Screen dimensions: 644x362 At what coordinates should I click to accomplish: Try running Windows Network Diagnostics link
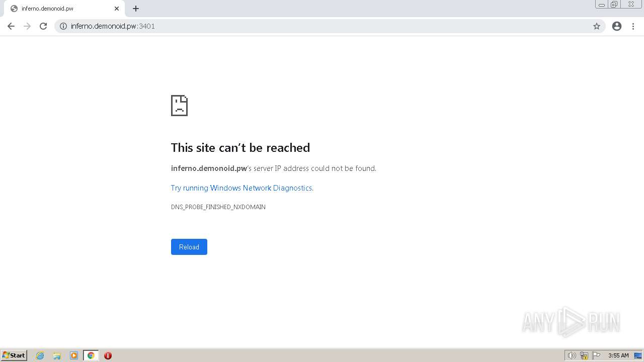(242, 188)
